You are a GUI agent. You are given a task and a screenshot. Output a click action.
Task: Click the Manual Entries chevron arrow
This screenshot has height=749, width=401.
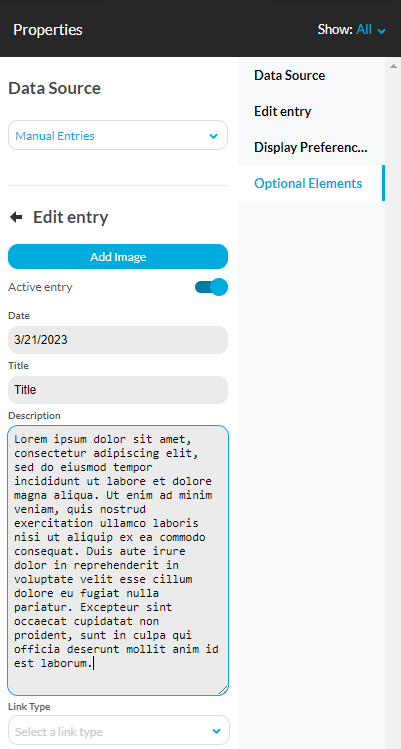[x=214, y=136]
